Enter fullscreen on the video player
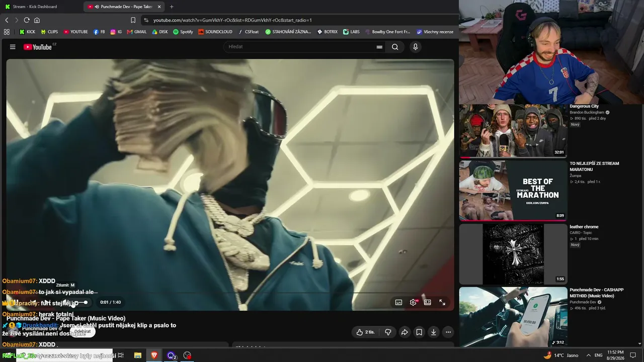Viewport: 644px width, 362px height. pos(442,302)
